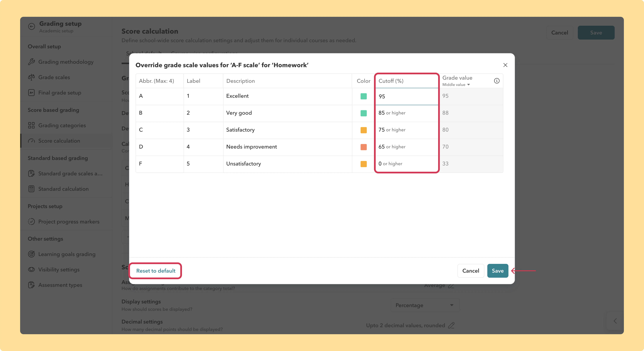Click the Very good description cell

pyautogui.click(x=288, y=113)
